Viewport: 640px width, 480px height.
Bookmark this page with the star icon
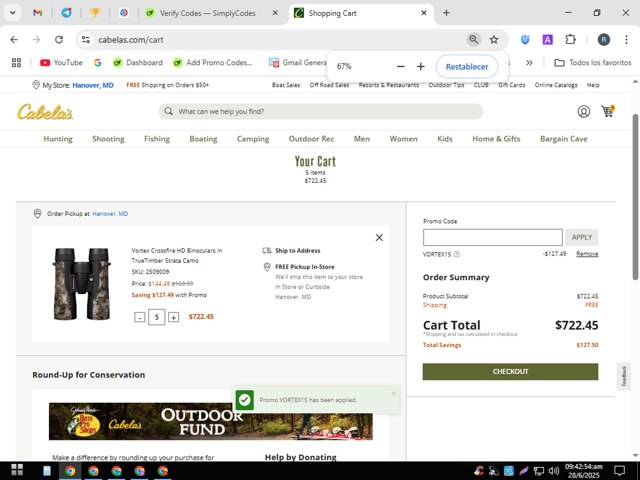(494, 40)
